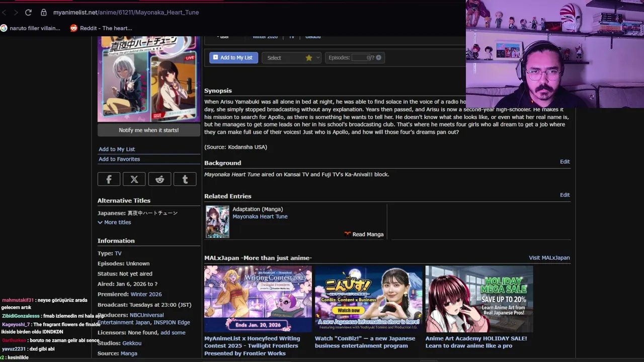Share on Reddit icon
Image resolution: width=644 pixels, height=362 pixels.
coord(159,179)
